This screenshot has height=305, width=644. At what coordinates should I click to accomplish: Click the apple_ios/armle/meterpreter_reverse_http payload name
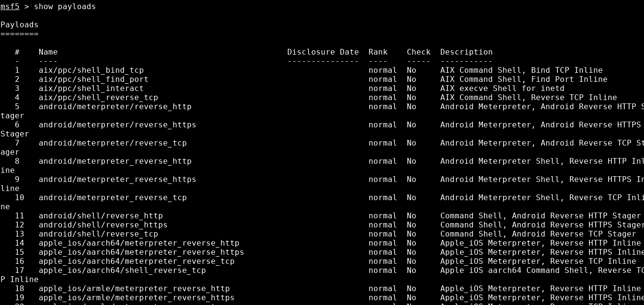(134, 289)
